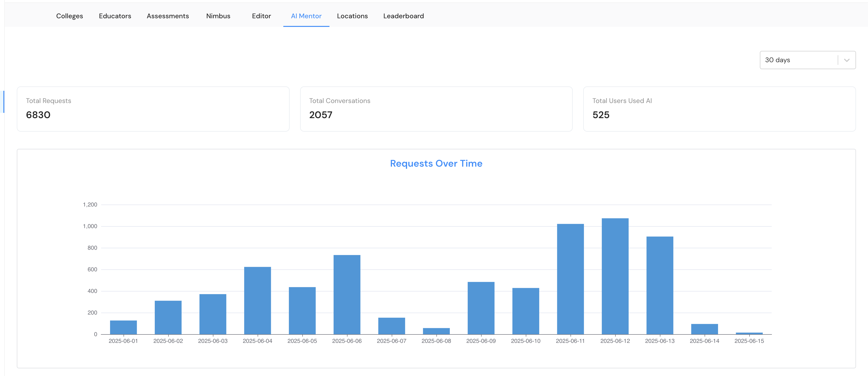
Task: Click the Total Conversations 2057 card
Action: tap(436, 109)
